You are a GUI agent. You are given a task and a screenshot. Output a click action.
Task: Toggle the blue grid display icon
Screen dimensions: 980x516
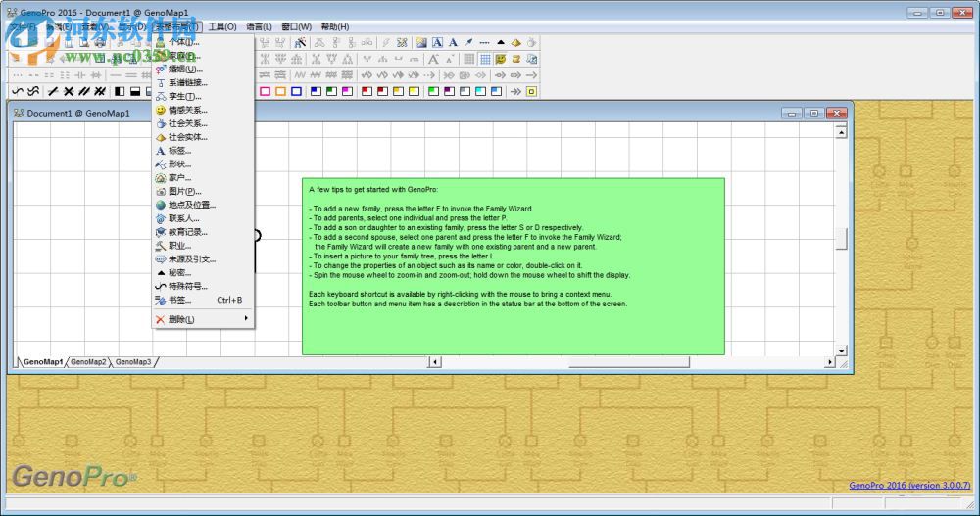485,59
